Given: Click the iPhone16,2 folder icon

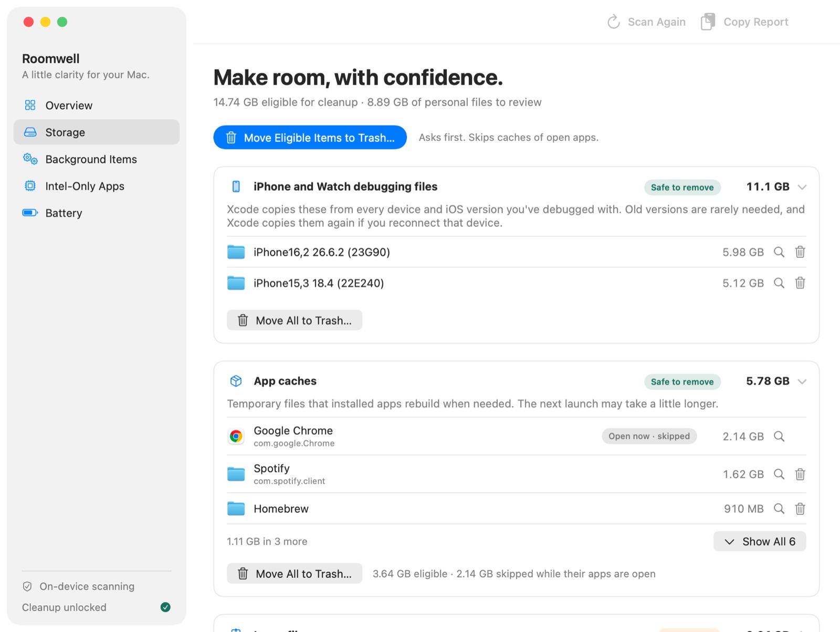Looking at the screenshot, I should (x=236, y=252).
